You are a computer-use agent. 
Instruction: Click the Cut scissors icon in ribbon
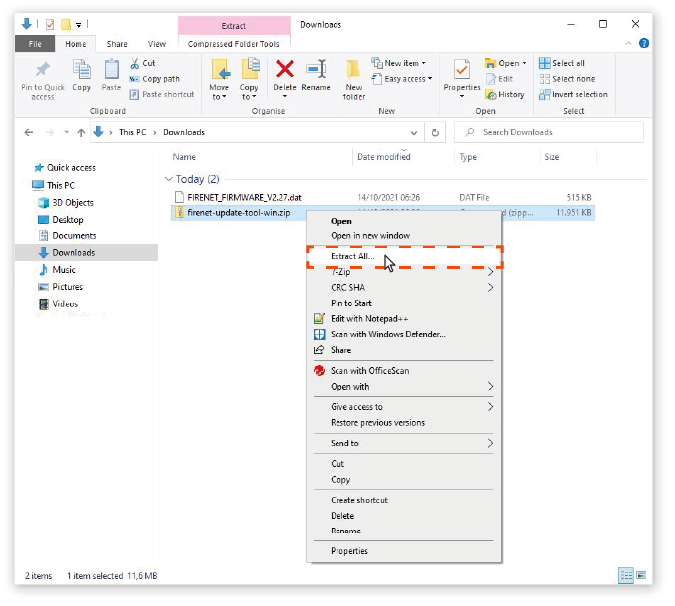click(135, 63)
